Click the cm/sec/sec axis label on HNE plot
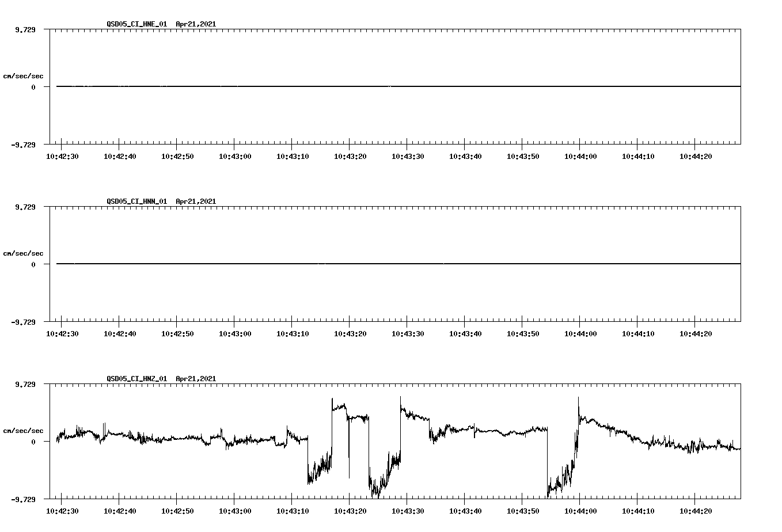This screenshot has width=782, height=532. [x=24, y=75]
